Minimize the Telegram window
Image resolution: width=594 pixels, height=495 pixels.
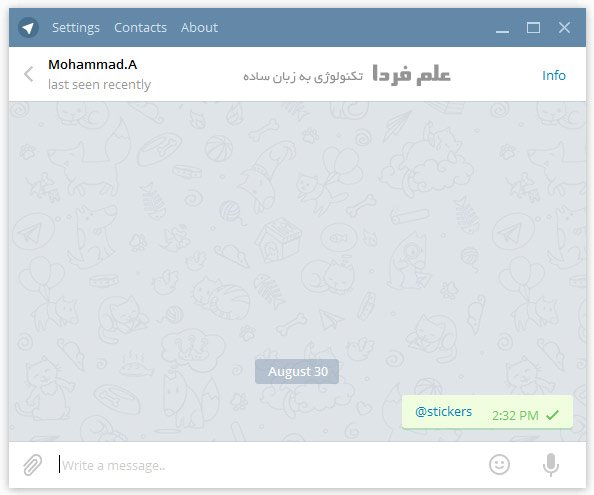click(502, 28)
